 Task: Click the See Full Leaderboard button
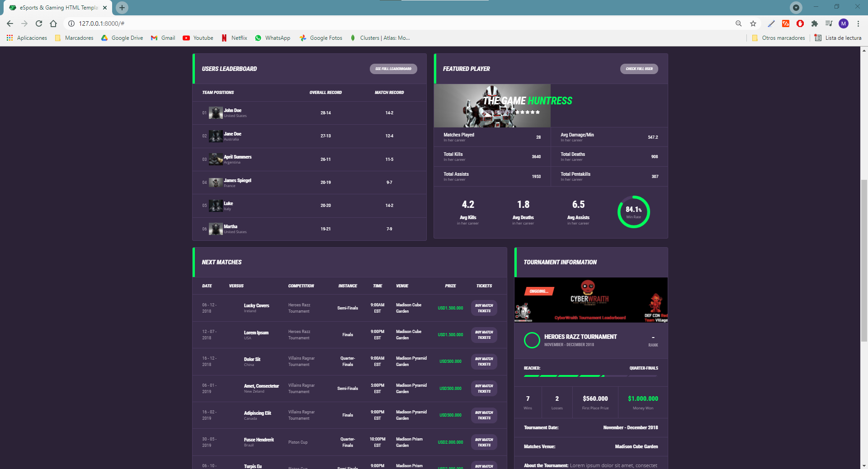click(393, 69)
